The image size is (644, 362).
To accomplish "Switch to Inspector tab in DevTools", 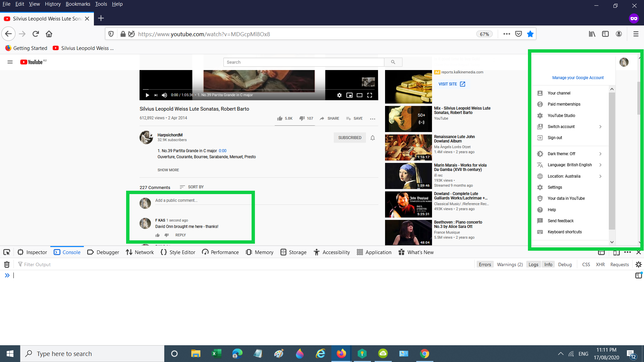I will coord(32,252).
